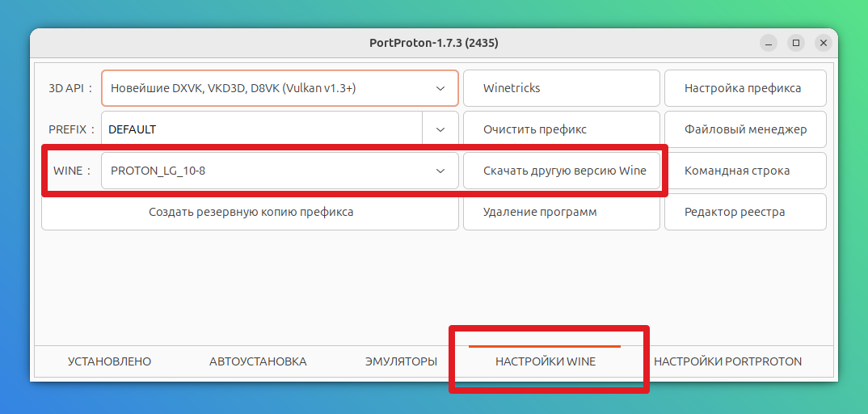Image resolution: width=868 pixels, height=414 pixels.
Task: Open the WINE version dropdown
Action: [x=280, y=171]
